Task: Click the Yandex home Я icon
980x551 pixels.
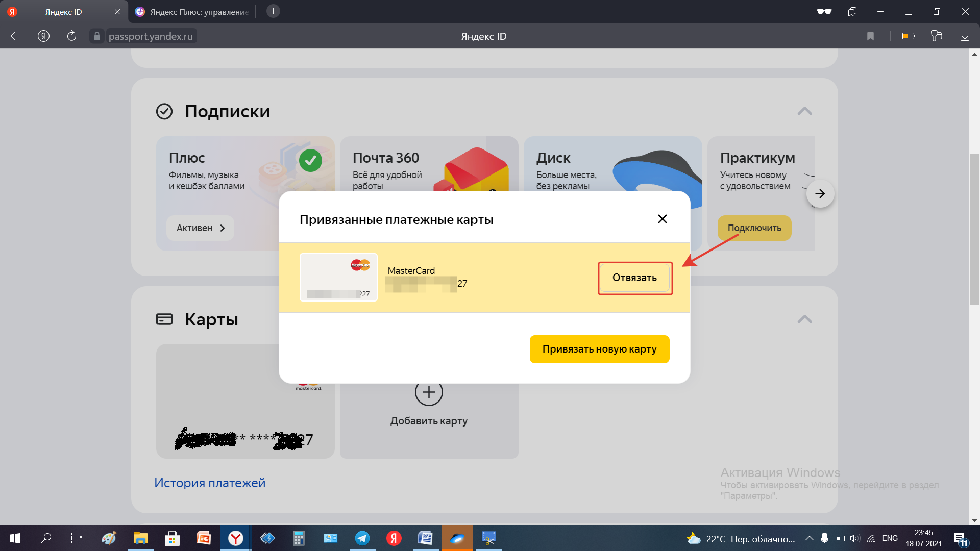Action: 44,36
